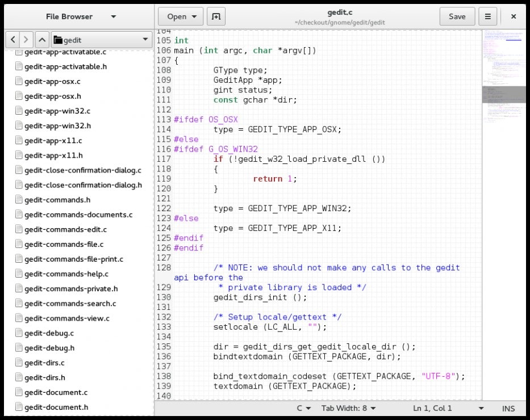The image size is (530, 420).
Task: Select gedit-document.h in file list
Action: click(x=56, y=408)
